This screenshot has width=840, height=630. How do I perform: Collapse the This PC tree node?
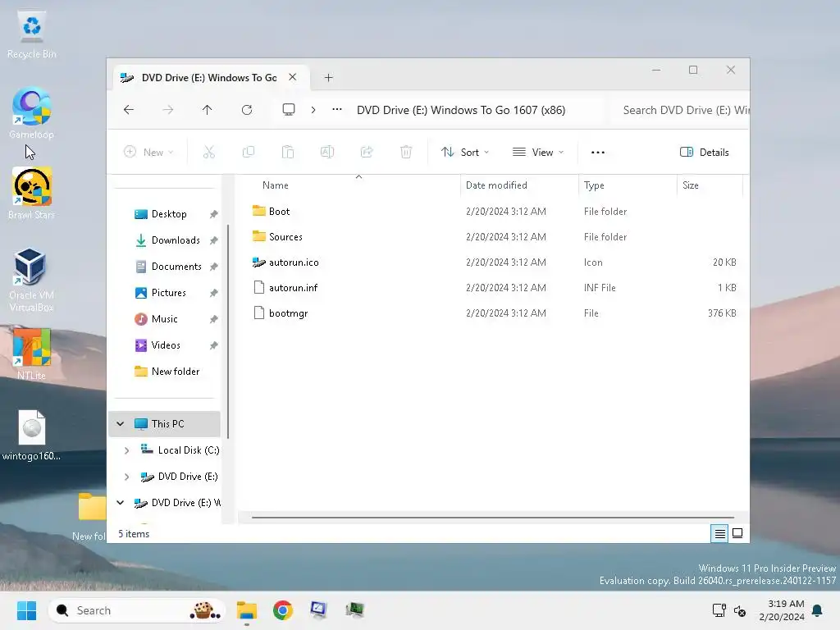click(x=121, y=424)
